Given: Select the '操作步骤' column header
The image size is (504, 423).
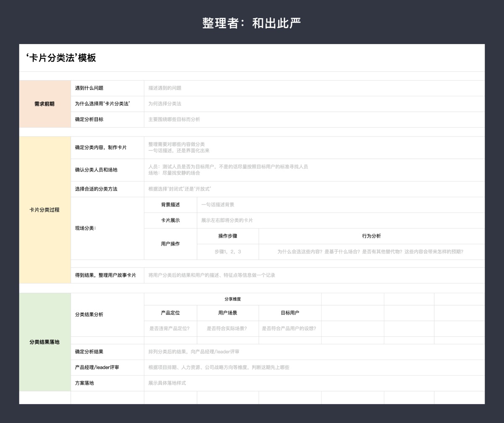Looking at the screenshot, I should pyautogui.click(x=228, y=236).
